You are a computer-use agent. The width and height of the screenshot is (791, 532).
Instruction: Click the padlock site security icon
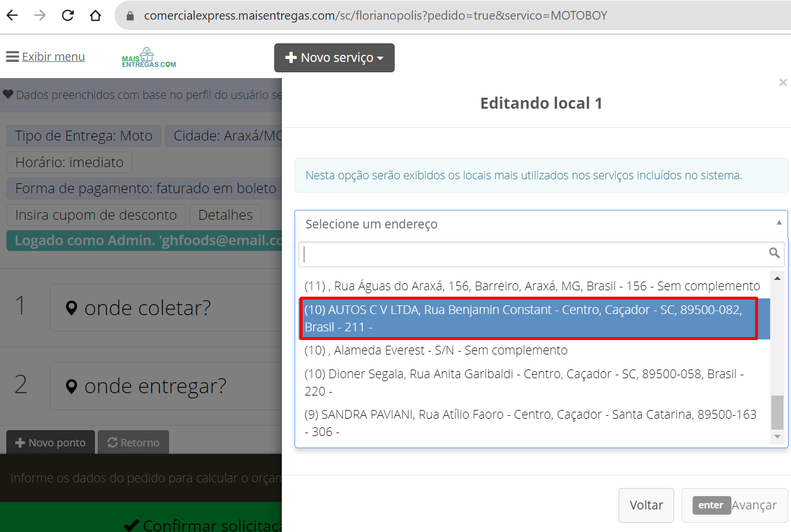(130, 16)
